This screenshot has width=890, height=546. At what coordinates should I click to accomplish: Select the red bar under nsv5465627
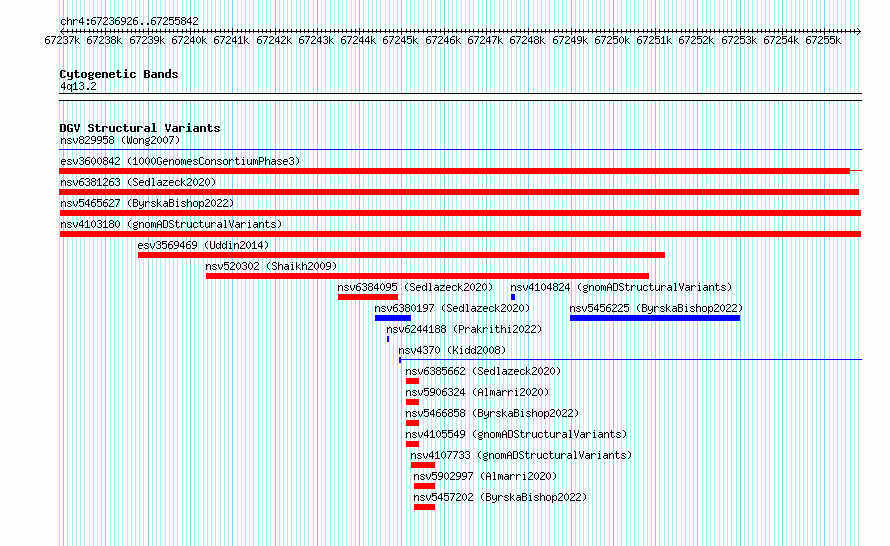tap(460, 213)
